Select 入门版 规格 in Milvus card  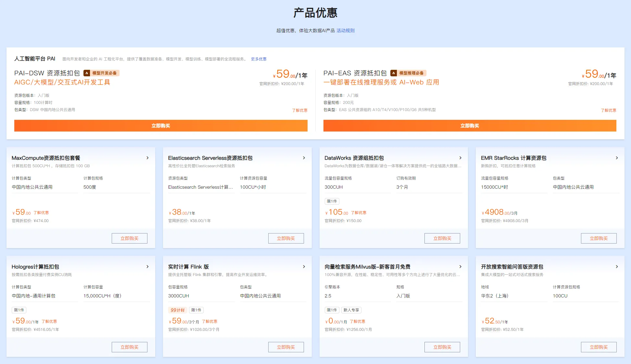(403, 296)
